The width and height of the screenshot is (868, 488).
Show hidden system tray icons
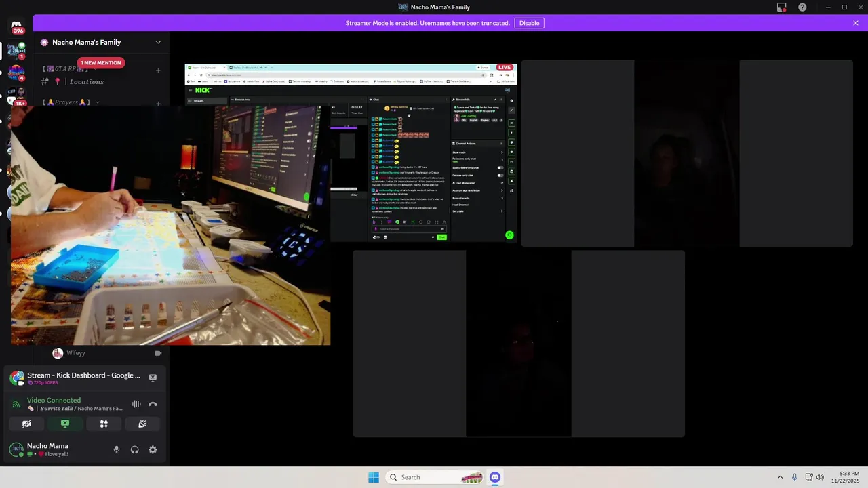(x=780, y=477)
